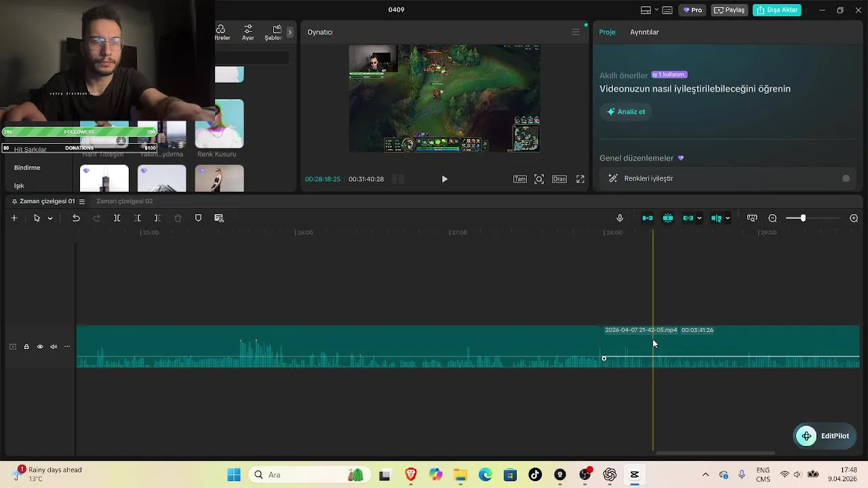Split the clip at the playhead
The image size is (868, 488).
click(x=117, y=218)
